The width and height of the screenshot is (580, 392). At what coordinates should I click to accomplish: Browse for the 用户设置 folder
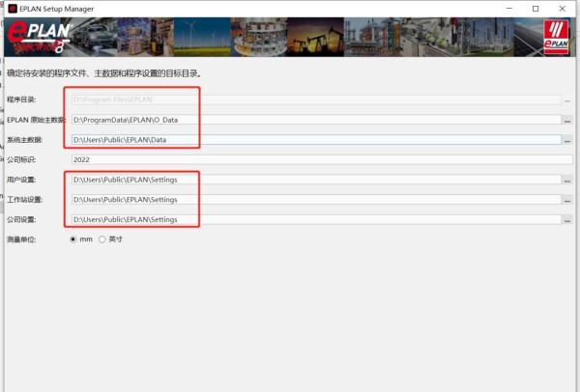pos(567,180)
